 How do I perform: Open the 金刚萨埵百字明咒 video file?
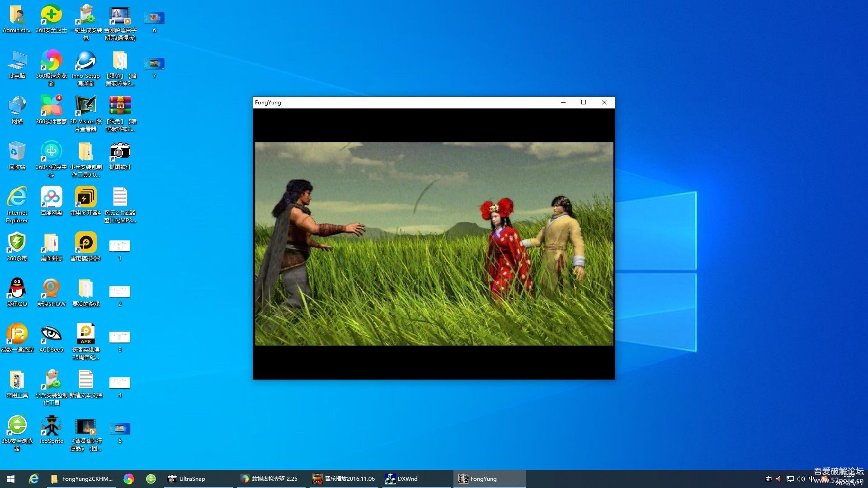(120, 23)
